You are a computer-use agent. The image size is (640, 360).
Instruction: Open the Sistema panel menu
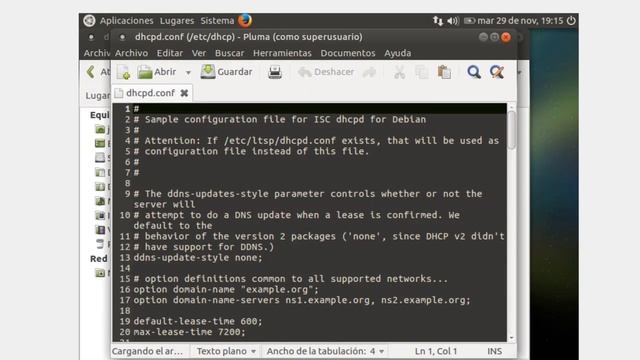click(217, 21)
